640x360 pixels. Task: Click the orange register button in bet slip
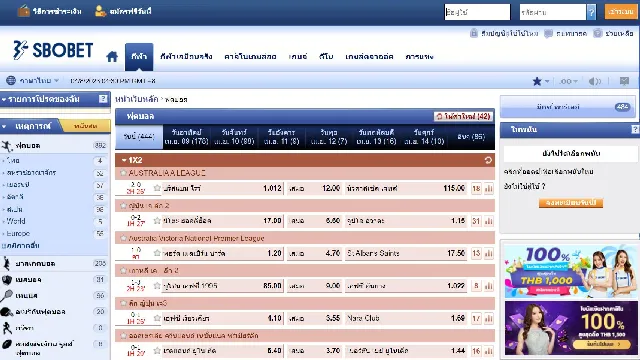(571, 203)
